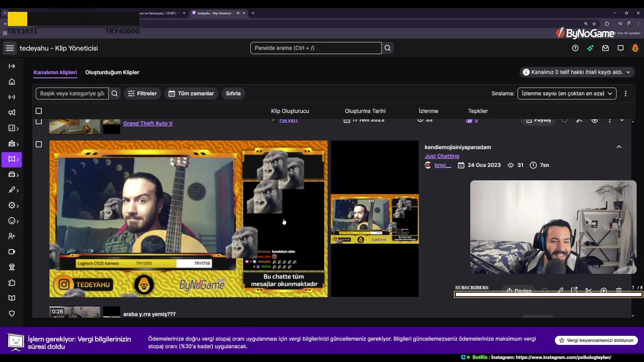Open the brnc_ clip creator link
The image size is (644, 362).
click(443, 165)
